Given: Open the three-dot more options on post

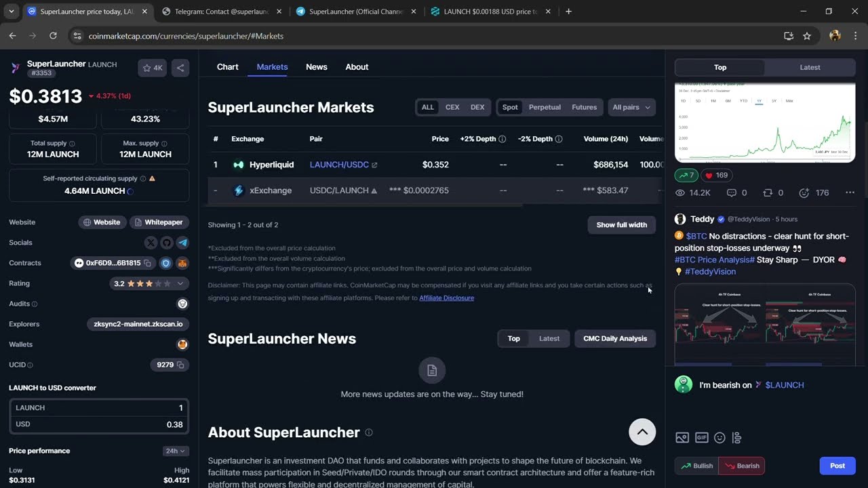Looking at the screenshot, I should [850, 193].
